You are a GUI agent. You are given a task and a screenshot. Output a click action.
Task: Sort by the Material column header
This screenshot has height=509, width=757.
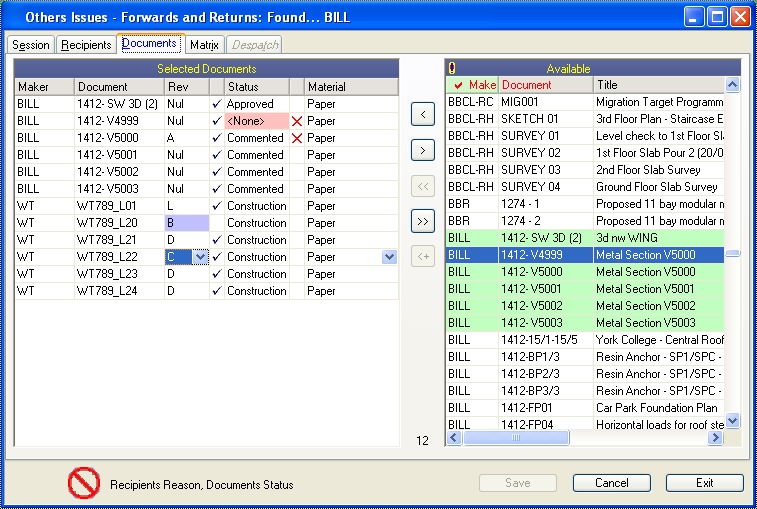pos(351,87)
